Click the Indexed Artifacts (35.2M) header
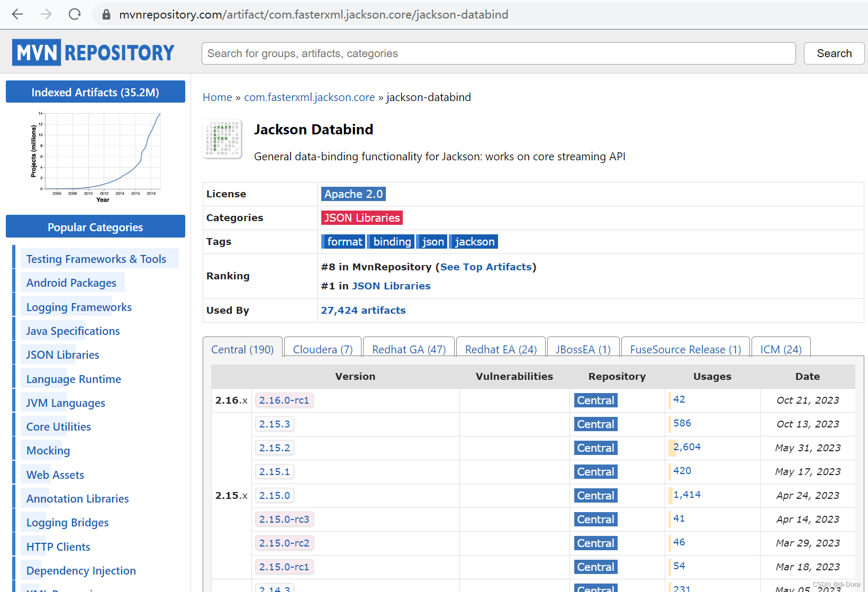This screenshot has width=868, height=592. (x=95, y=92)
